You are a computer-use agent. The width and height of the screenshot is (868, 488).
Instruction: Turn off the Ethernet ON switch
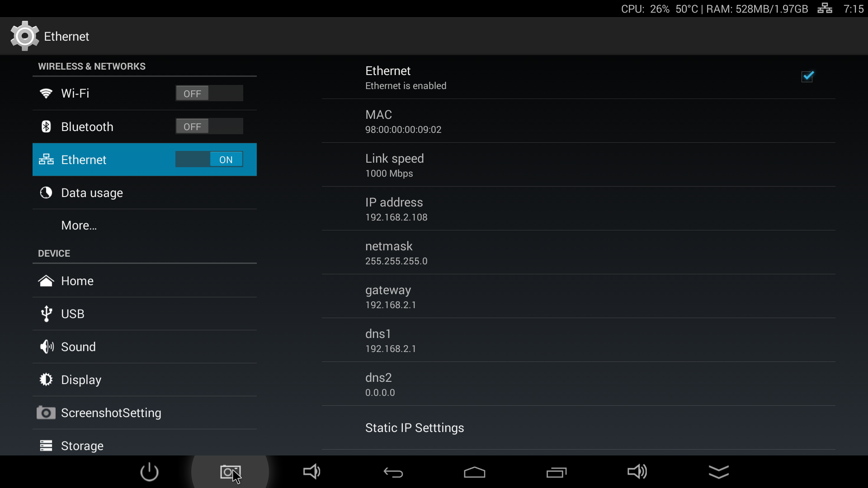coord(209,160)
